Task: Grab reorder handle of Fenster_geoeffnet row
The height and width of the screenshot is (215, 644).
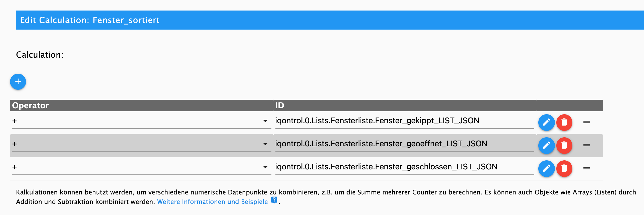Action: (587, 145)
